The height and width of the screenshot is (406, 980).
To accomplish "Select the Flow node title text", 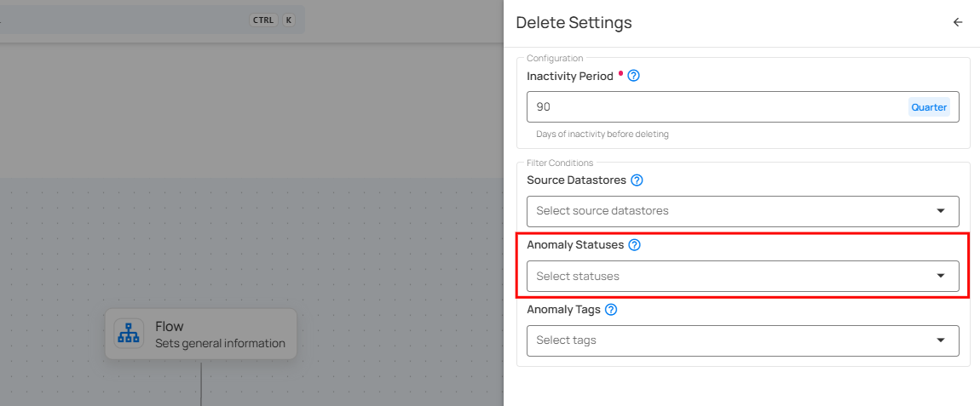I will tap(170, 326).
